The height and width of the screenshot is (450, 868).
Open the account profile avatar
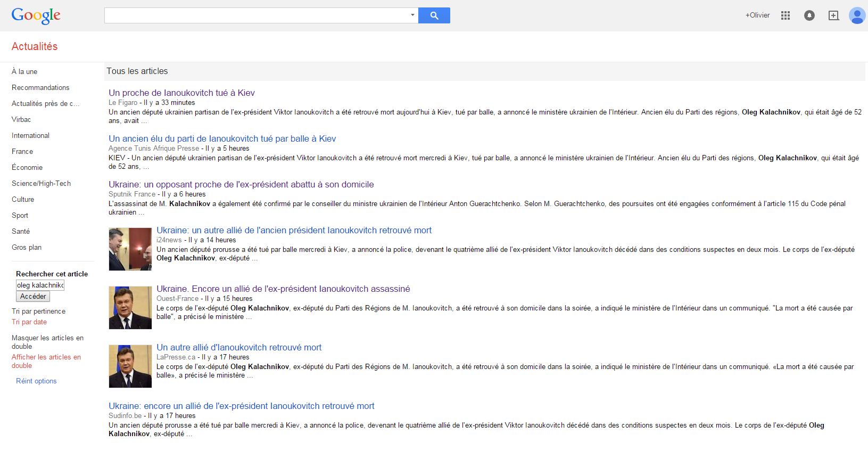(x=856, y=15)
